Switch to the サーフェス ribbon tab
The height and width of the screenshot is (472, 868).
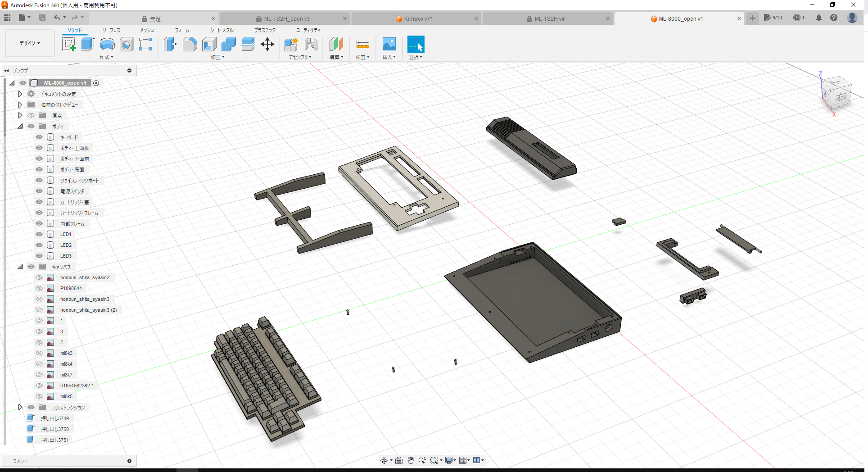coord(111,30)
